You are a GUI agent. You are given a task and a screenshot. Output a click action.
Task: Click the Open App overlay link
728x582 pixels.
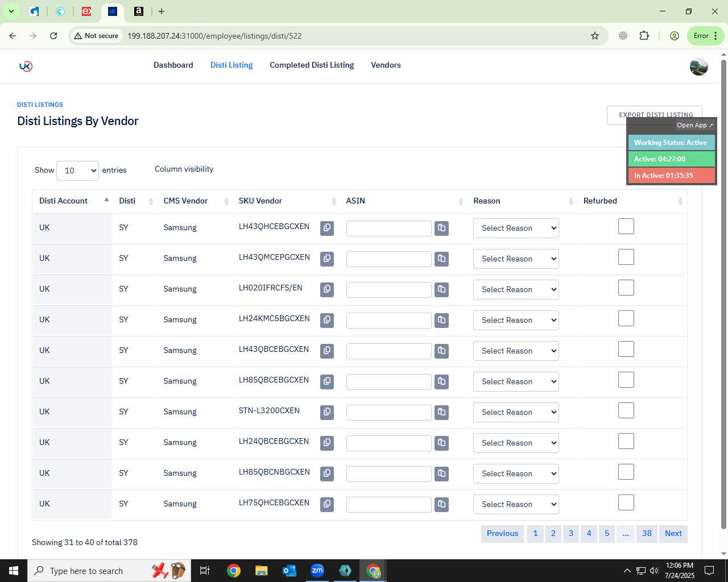694,125
